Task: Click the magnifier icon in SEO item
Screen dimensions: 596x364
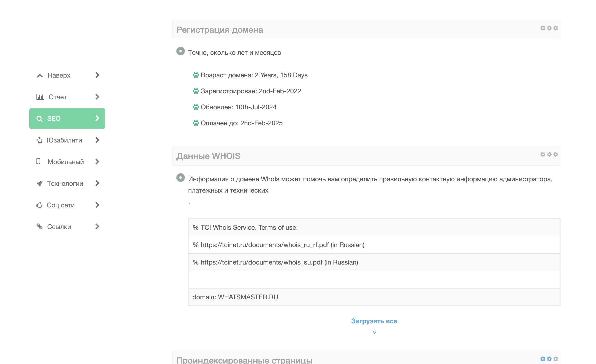Action: pos(39,119)
